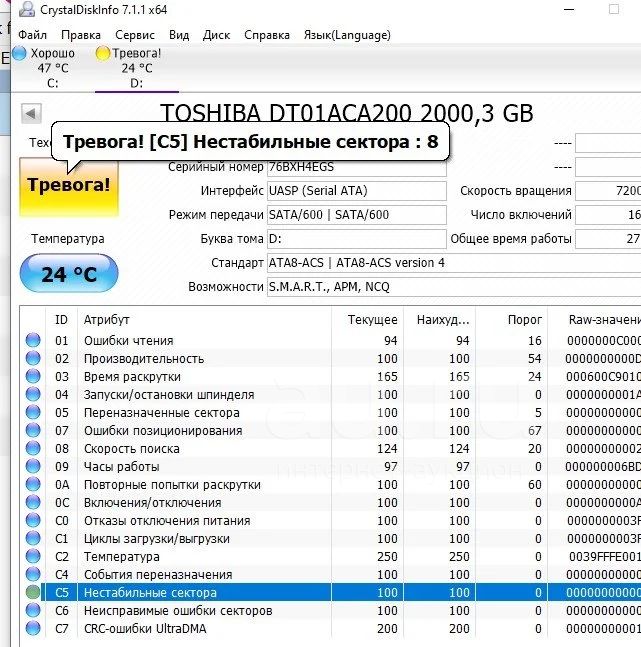Viewport: 641px width, 647px height.
Task: Select the Скорость поиска attribute text
Action: coord(132,449)
